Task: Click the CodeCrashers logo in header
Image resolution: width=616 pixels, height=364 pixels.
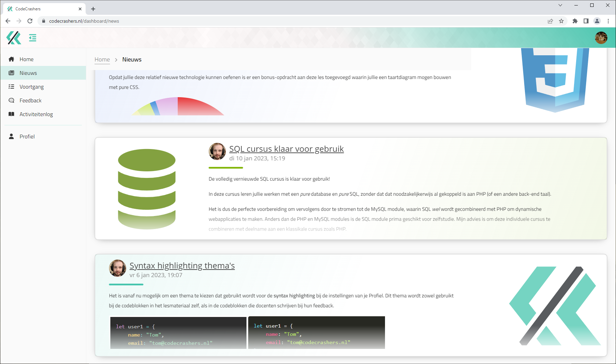Action: pyautogui.click(x=14, y=38)
